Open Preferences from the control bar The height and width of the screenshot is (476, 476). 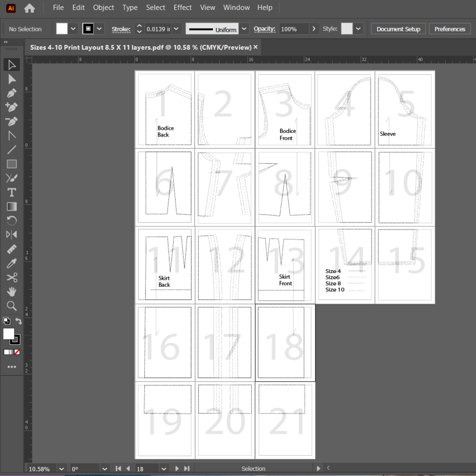coord(450,29)
